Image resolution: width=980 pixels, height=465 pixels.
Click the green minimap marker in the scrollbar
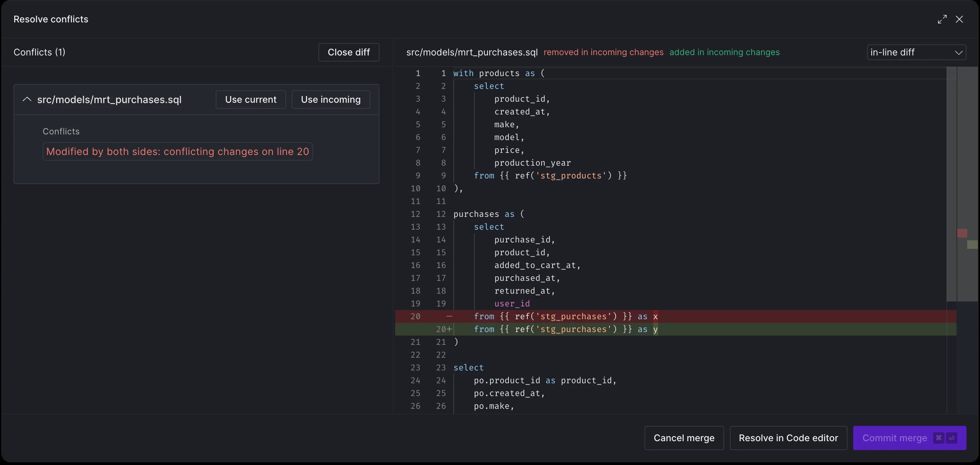click(x=972, y=244)
